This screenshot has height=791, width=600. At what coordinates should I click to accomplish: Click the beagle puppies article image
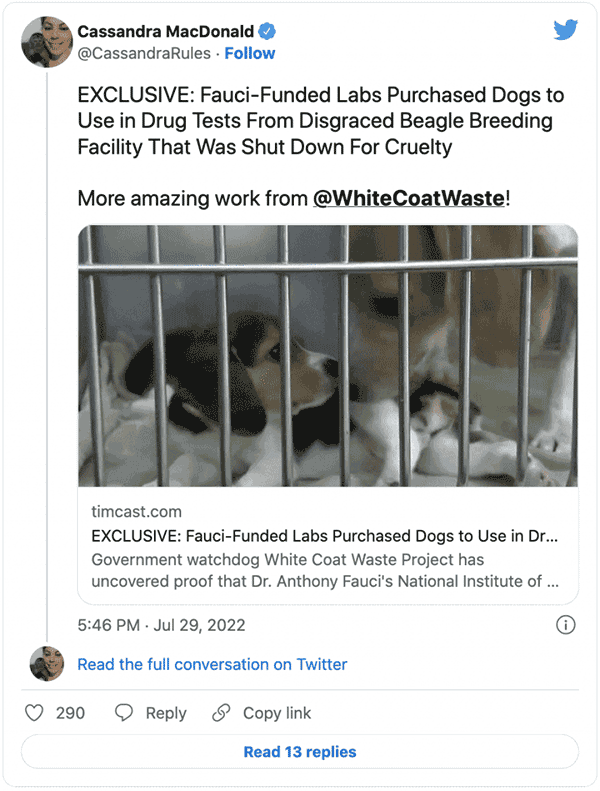[328, 356]
